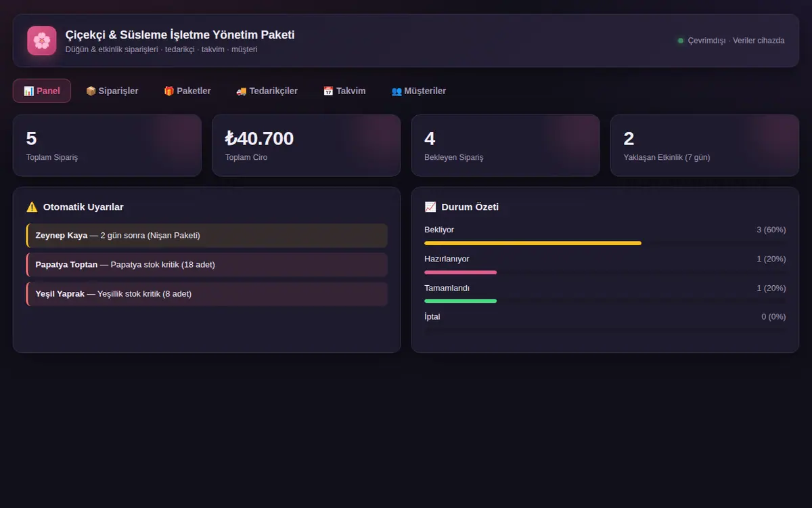The height and width of the screenshot is (508, 812).
Task: Click the Tamamlandı status label
Action: click(447, 288)
